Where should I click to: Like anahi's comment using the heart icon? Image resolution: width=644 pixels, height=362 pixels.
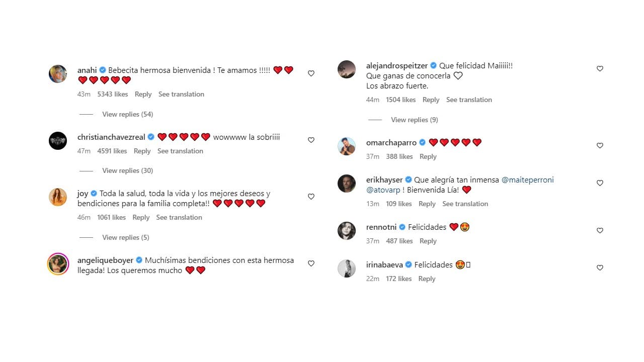pos(311,73)
